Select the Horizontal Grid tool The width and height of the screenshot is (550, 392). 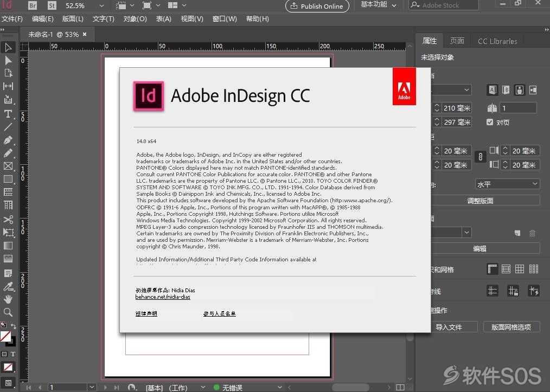pos(8,192)
